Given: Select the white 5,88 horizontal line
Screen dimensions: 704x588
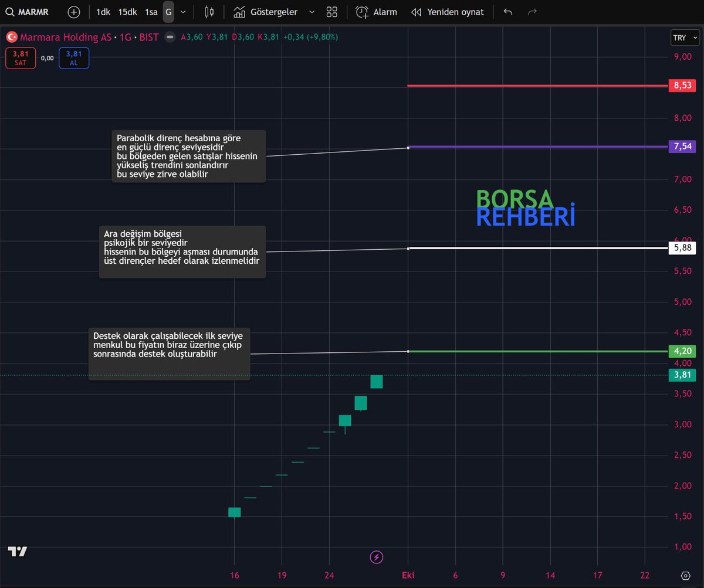Looking at the screenshot, I should 537,248.
